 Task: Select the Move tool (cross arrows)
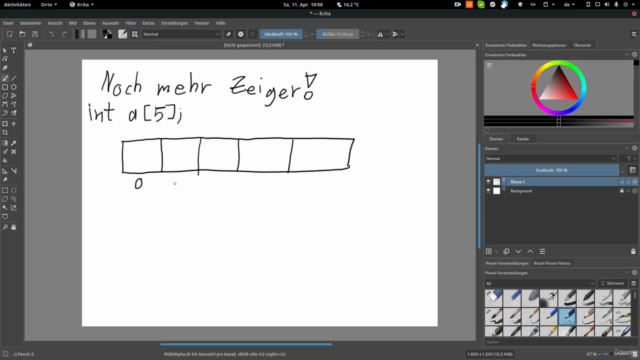(13, 124)
